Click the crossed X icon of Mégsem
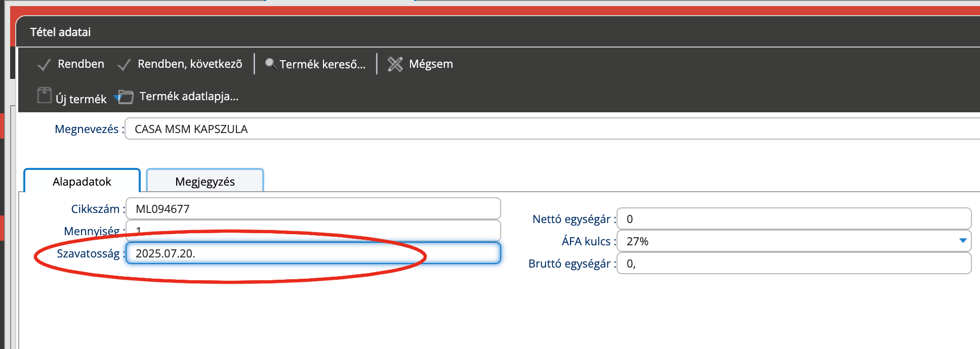 (x=395, y=64)
